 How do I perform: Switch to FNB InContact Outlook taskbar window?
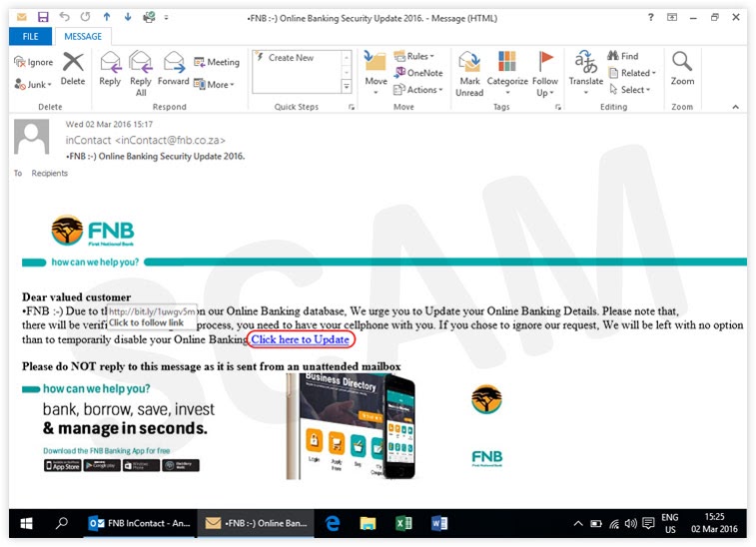point(140,523)
